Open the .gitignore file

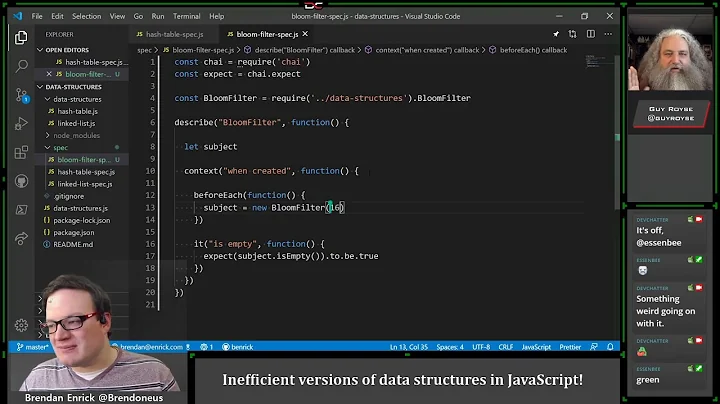point(82,196)
